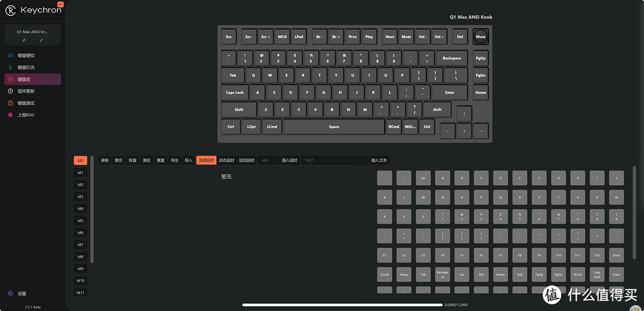
Task: Click the bug icon beside 上报BUG
Action: coord(11,115)
